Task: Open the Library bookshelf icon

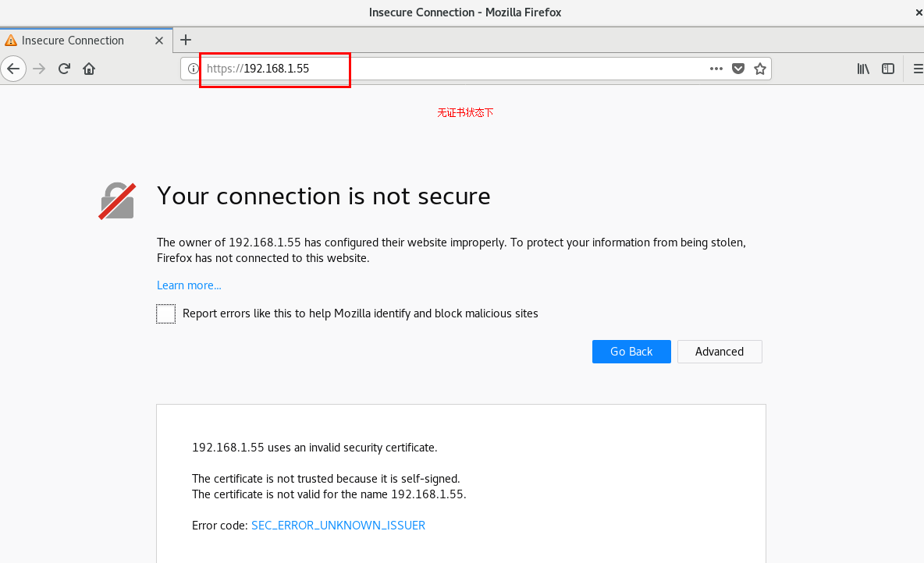Action: [863, 69]
